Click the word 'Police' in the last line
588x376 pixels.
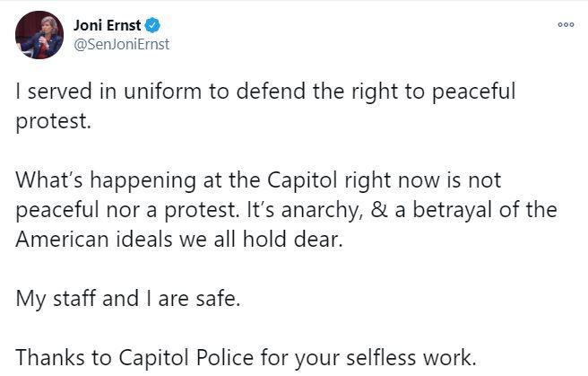click(x=225, y=357)
